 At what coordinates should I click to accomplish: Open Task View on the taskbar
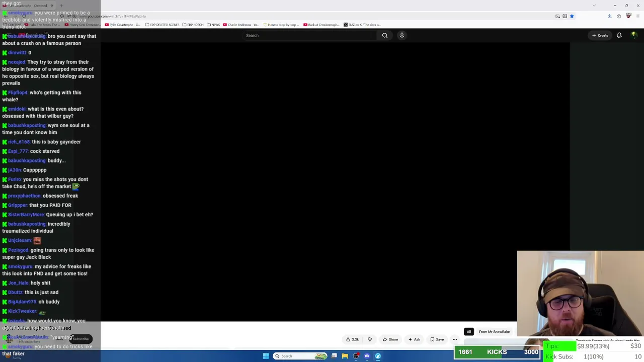[334, 356]
